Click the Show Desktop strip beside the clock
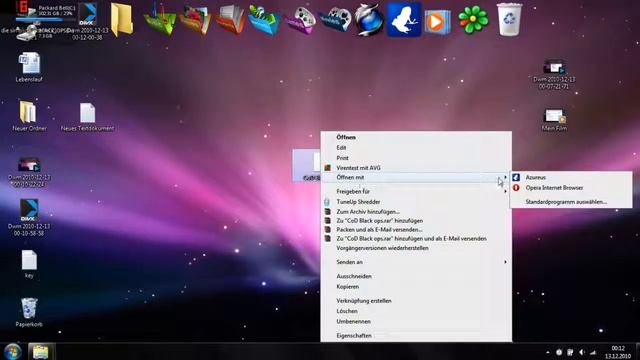640x360 pixels. point(637,352)
